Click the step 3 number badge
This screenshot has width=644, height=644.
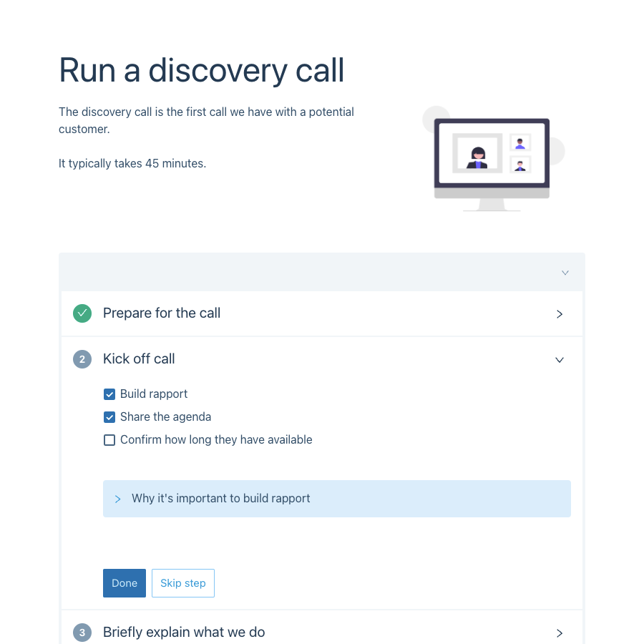82,633
